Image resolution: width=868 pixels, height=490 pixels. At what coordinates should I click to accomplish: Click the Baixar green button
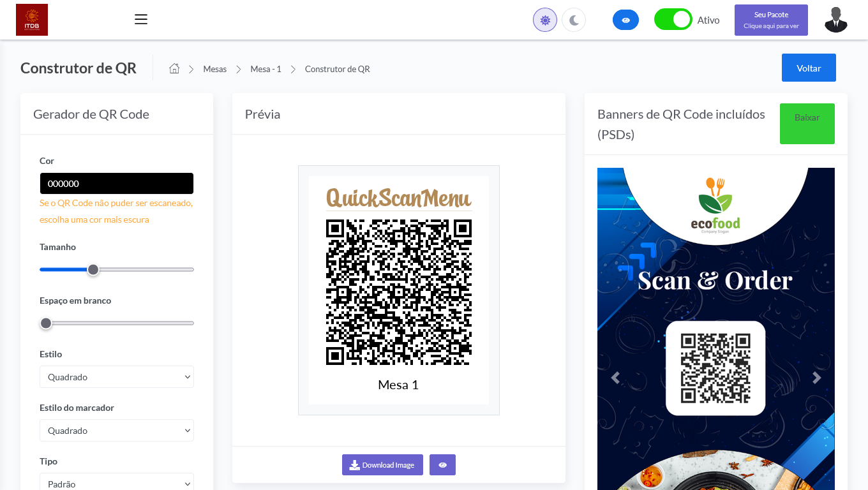click(807, 124)
